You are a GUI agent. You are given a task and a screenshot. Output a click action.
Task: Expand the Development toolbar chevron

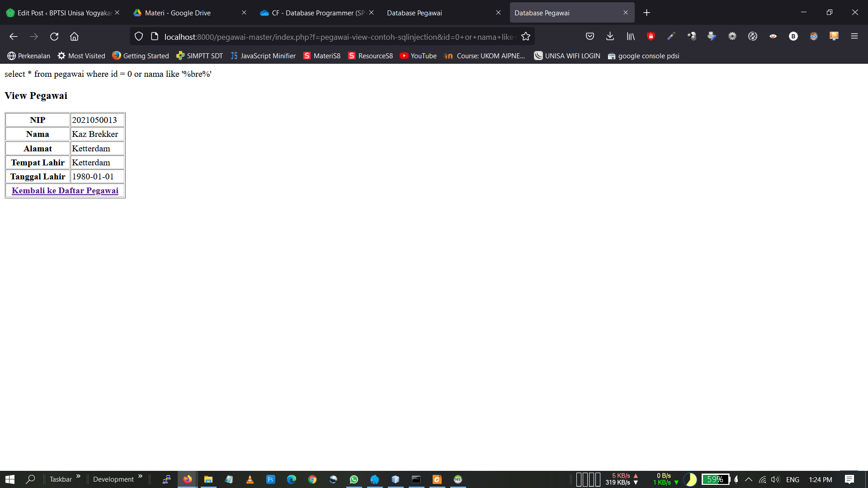click(140, 476)
